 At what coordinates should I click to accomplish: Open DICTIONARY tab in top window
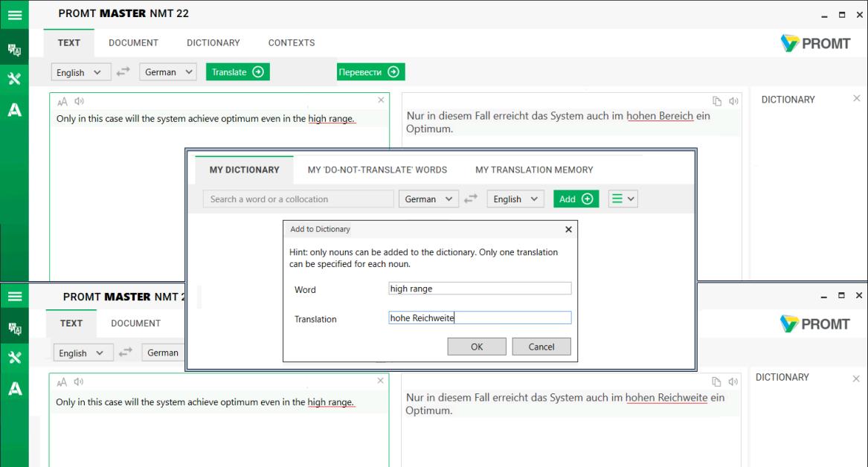coord(213,42)
